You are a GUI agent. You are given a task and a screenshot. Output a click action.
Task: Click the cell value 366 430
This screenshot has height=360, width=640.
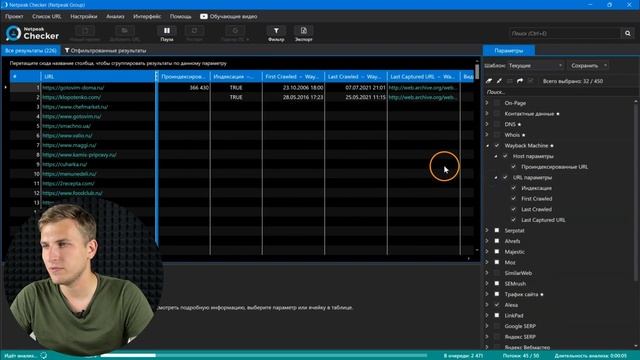[199, 87]
